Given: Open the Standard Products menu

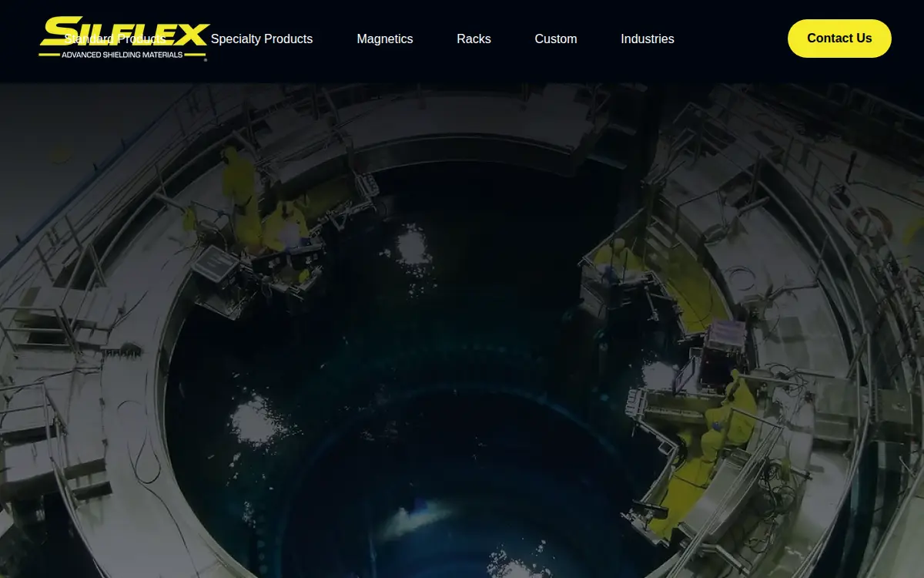Looking at the screenshot, I should click(x=115, y=39).
